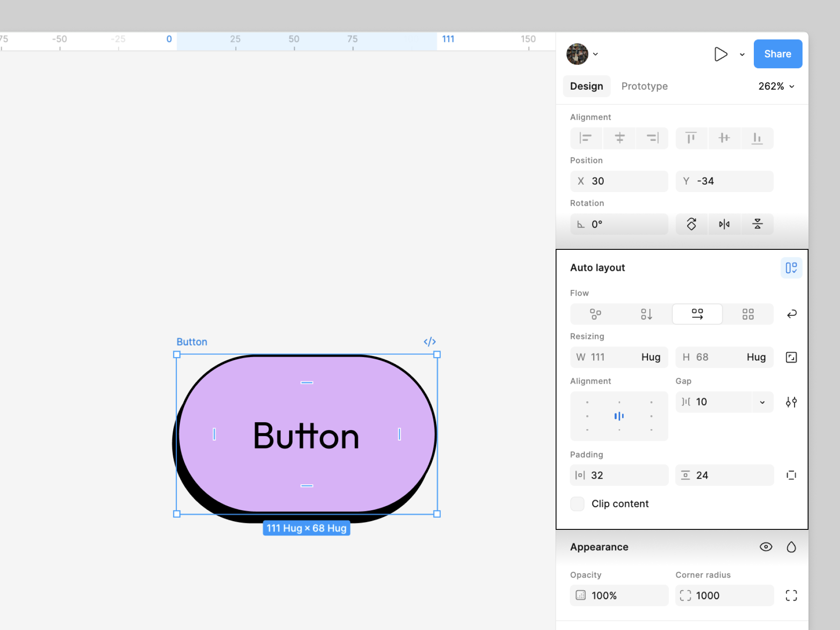Viewport: 840px width, 630px height.
Task: Toggle layer visibility eye in Appearance
Action: [766, 547]
